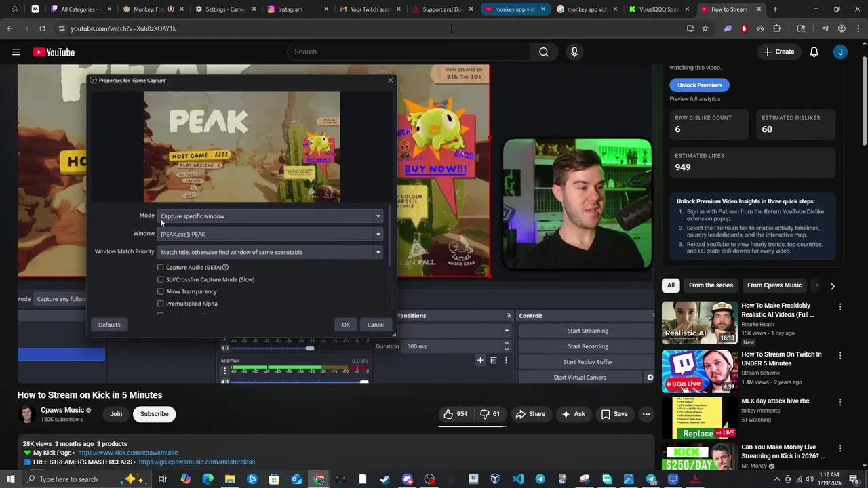
Task: Open Chrome extensions puzzle icon
Action: pyautogui.click(x=777, y=28)
